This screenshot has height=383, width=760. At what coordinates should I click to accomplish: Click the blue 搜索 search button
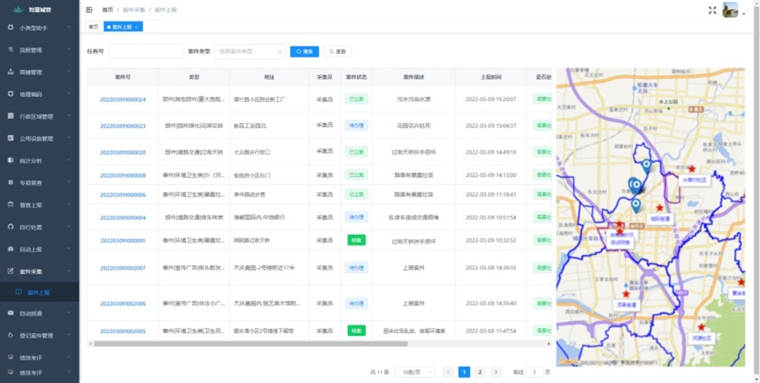click(x=304, y=51)
